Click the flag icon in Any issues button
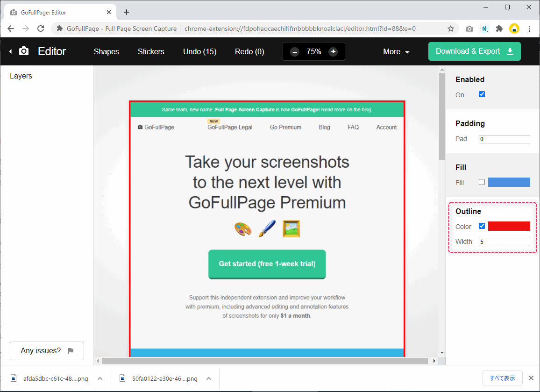This screenshot has width=540, height=392. coord(71,351)
